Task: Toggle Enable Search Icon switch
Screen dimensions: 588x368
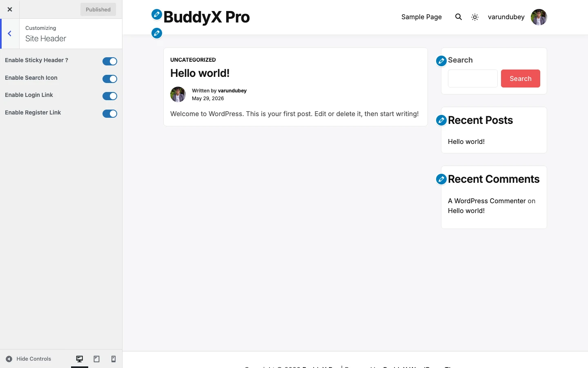Action: pos(110,79)
